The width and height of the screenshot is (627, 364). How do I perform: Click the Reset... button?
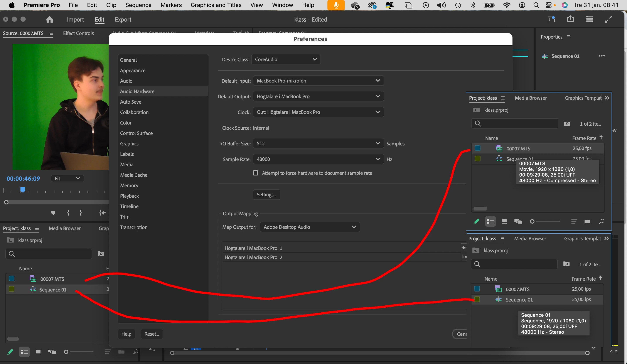pyautogui.click(x=152, y=334)
